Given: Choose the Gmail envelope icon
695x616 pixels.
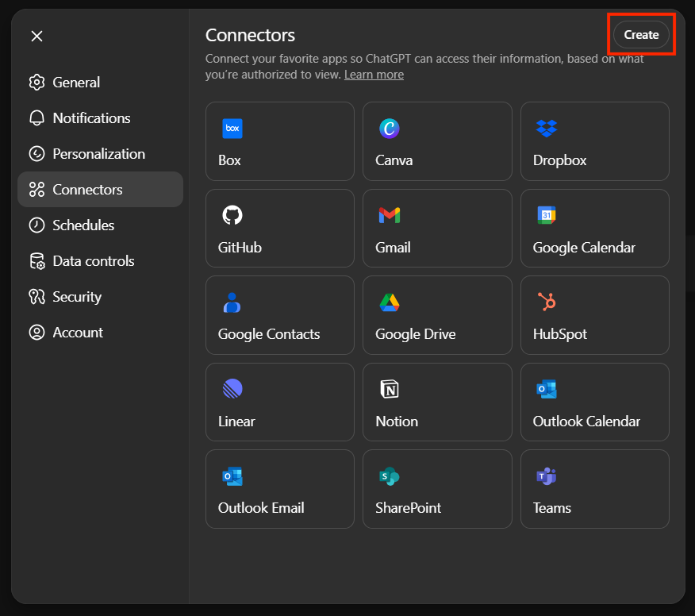Looking at the screenshot, I should [389, 215].
